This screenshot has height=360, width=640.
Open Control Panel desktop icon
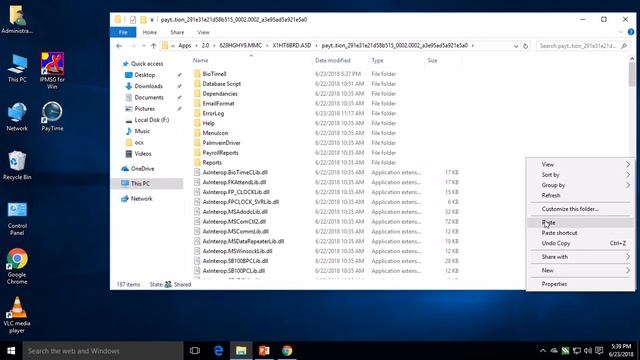(17, 218)
